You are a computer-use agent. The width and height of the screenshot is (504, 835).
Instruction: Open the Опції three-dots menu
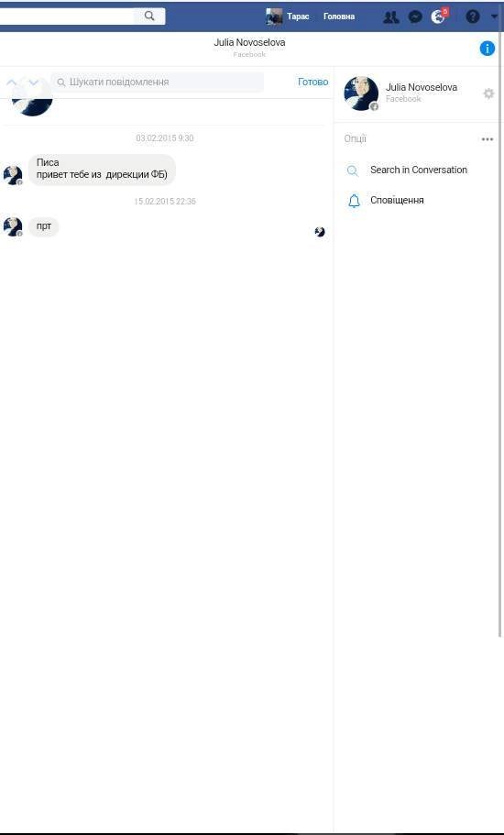coord(487,139)
